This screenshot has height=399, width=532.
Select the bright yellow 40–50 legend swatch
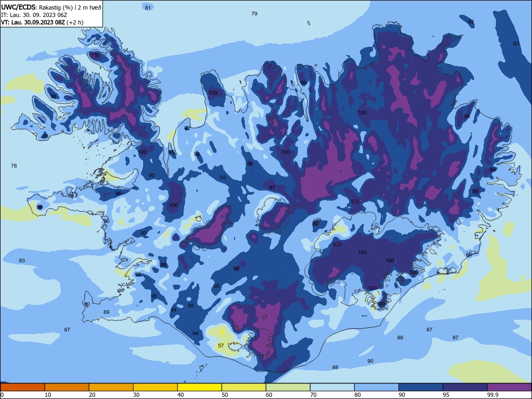pyautogui.click(x=199, y=387)
